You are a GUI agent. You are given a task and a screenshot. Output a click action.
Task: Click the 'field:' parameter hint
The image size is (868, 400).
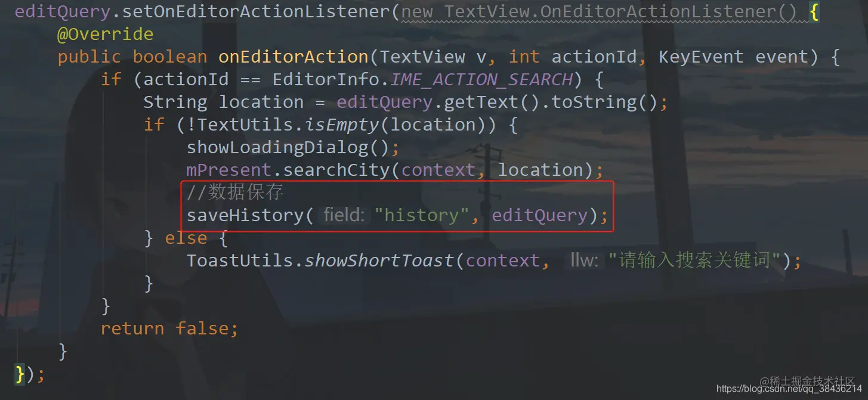coord(344,215)
